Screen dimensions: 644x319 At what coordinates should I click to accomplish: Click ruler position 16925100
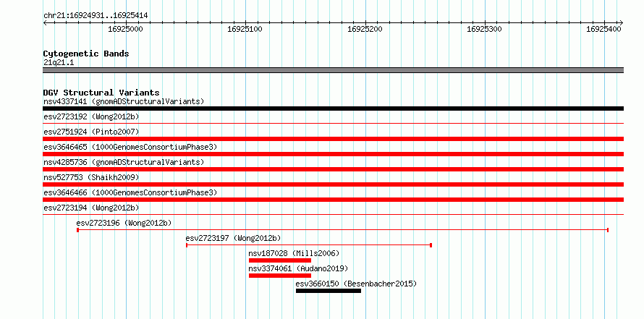click(x=245, y=29)
